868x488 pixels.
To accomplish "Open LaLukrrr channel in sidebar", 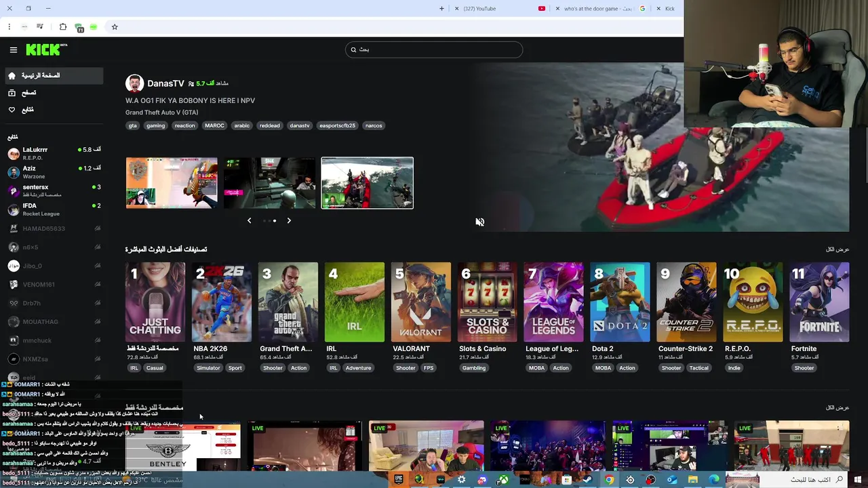I will click(x=54, y=153).
